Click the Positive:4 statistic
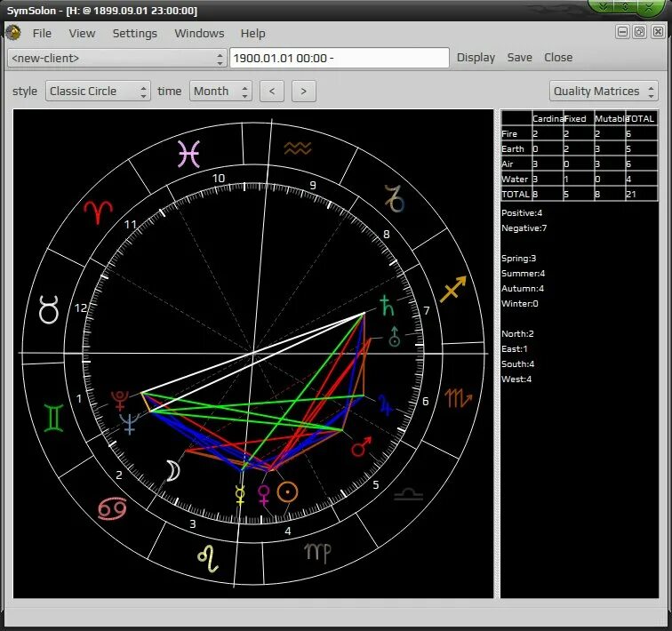This screenshot has height=631, width=672. tap(522, 213)
